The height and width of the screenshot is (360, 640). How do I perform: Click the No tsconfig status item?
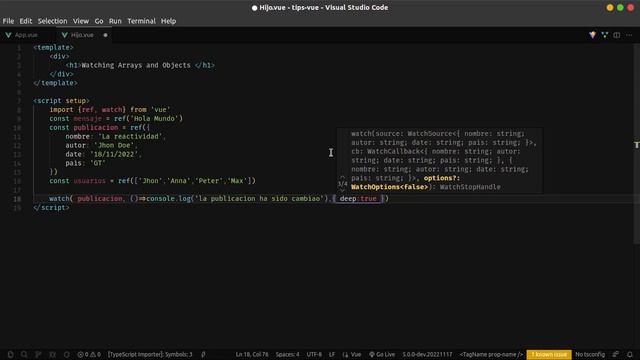(590, 354)
